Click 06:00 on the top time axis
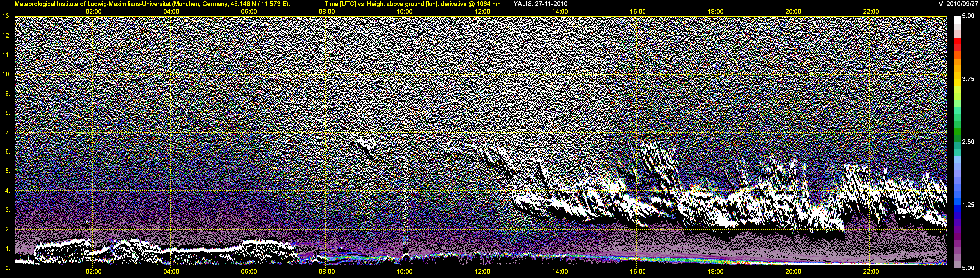Image resolution: width=980 pixels, height=278 pixels. (x=249, y=11)
